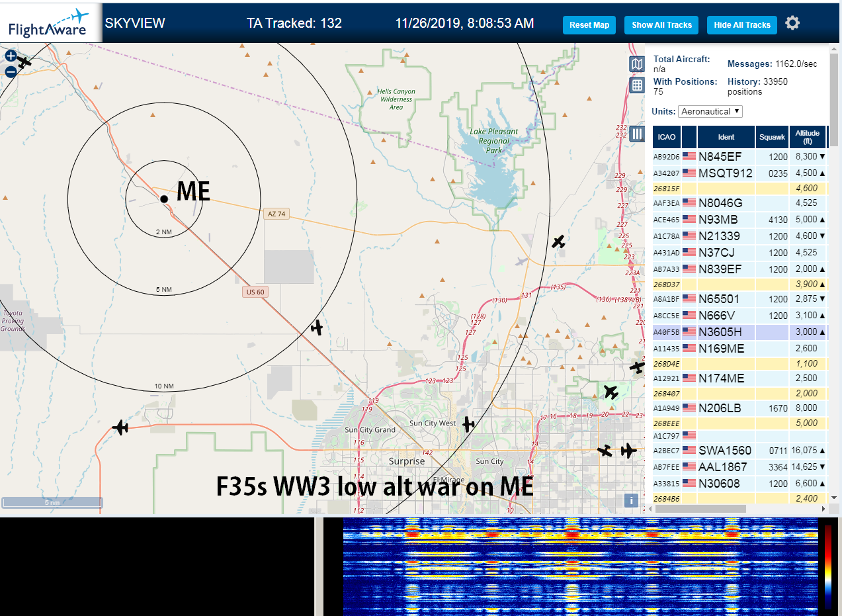Click ICAO code 268407 row

pos(739,394)
